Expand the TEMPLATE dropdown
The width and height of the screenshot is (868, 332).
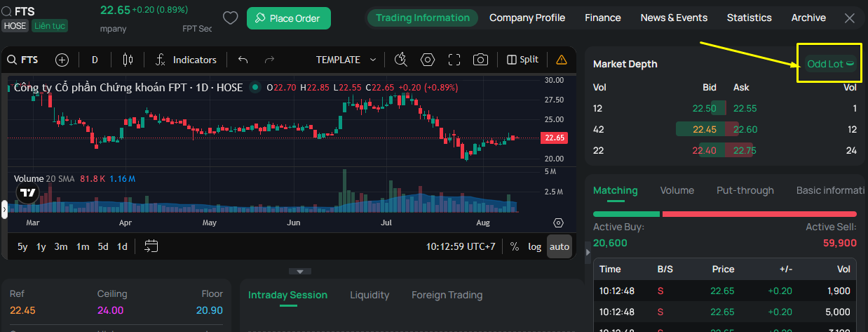point(346,60)
